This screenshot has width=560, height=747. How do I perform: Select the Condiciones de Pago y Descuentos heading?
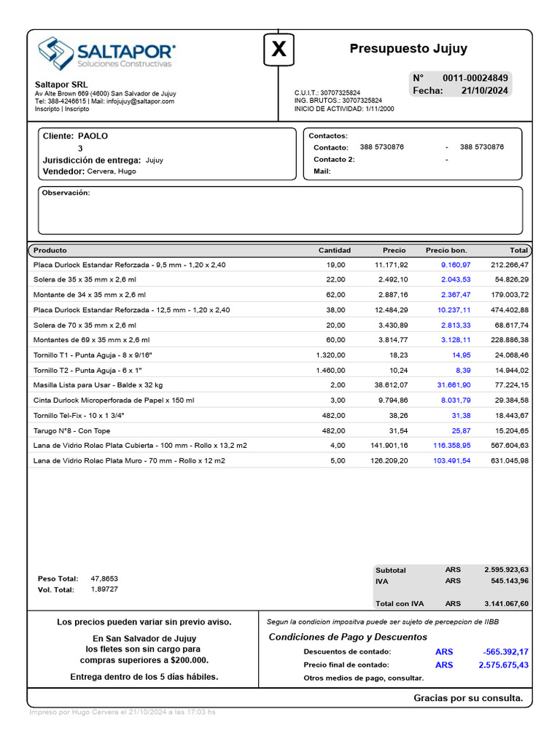pos(348,638)
